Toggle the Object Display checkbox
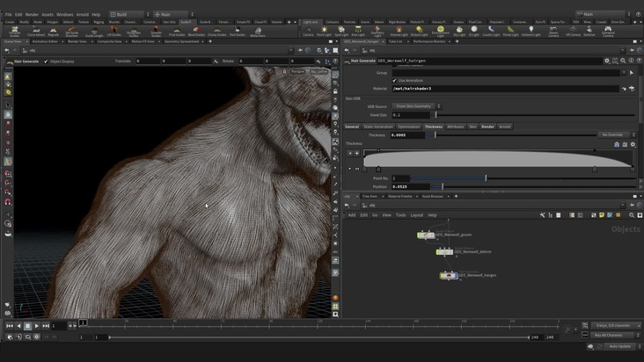This screenshot has height=362, width=644. (x=46, y=62)
